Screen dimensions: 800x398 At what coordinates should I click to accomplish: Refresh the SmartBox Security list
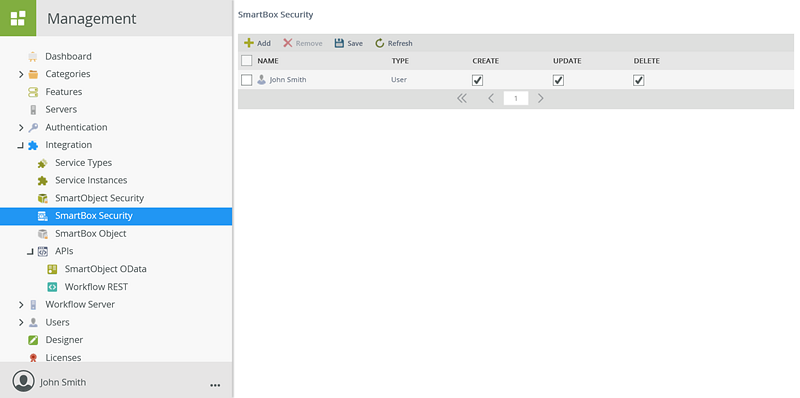pyautogui.click(x=393, y=43)
